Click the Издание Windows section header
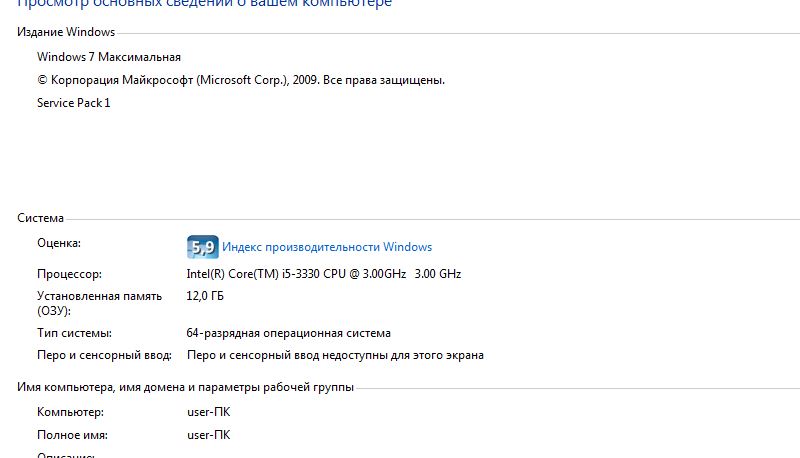800x458 pixels. [x=66, y=32]
